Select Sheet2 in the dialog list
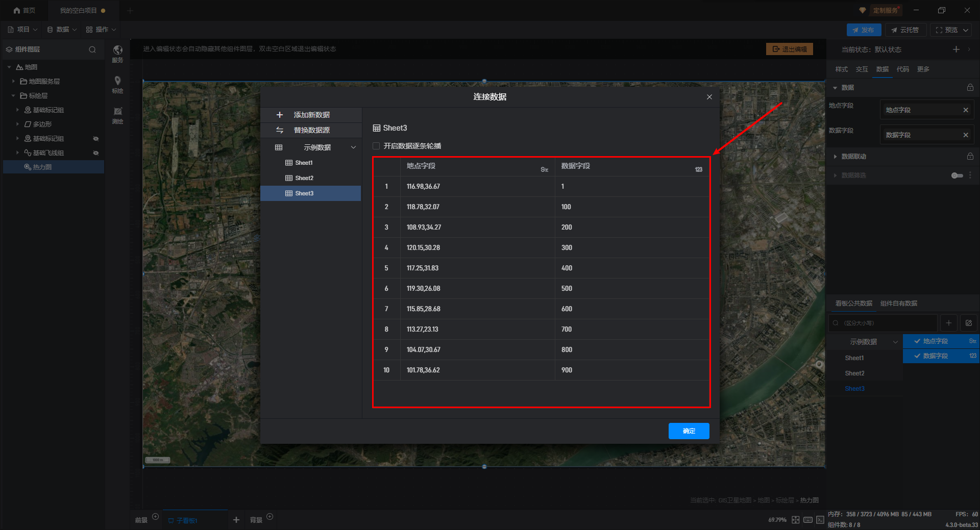 pos(311,178)
